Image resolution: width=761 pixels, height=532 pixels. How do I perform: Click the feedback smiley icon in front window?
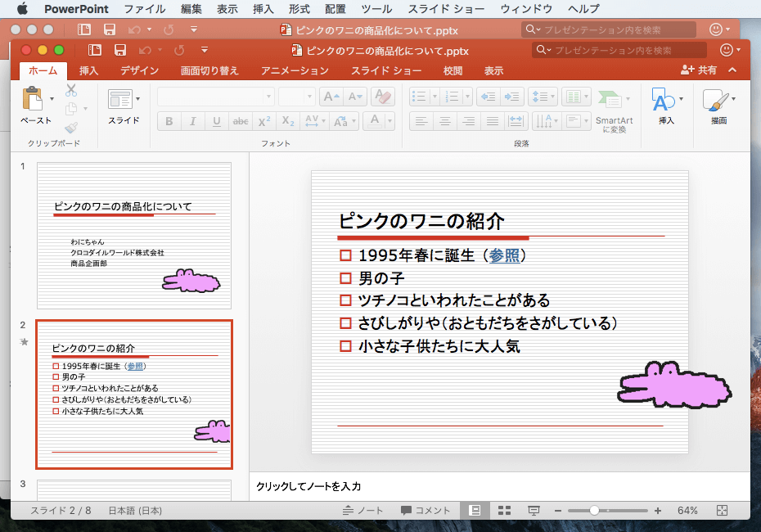727,50
